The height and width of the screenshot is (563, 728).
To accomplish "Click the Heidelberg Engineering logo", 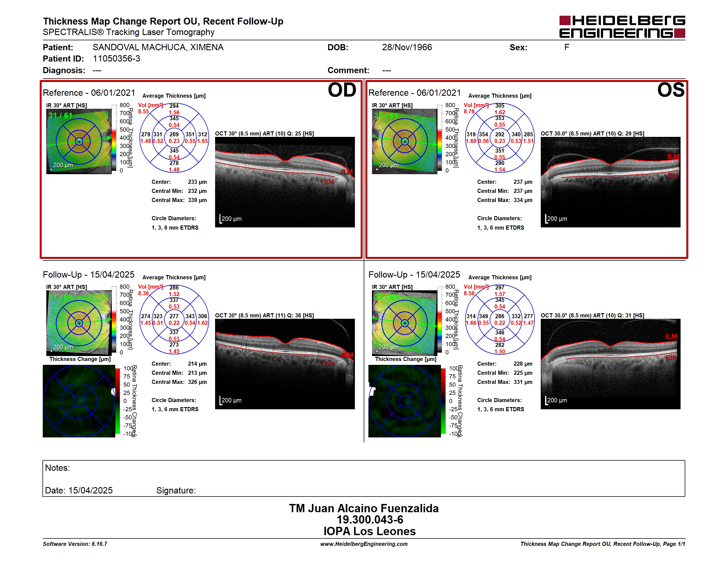I will pos(622,27).
